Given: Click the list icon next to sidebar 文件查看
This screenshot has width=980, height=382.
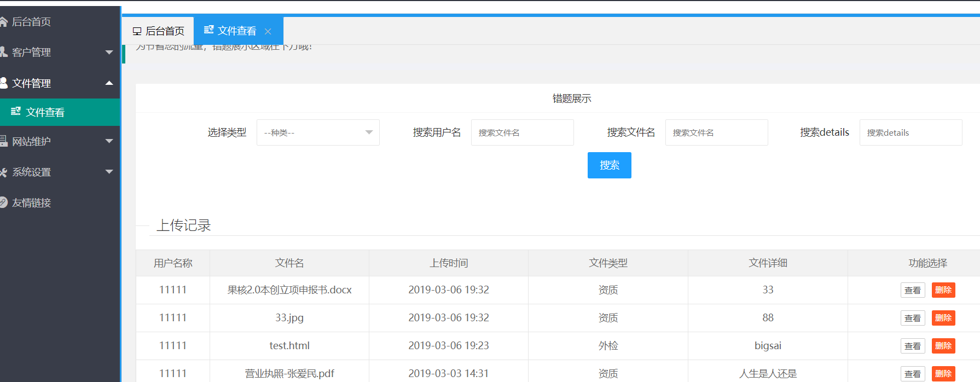Looking at the screenshot, I should pyautogui.click(x=16, y=112).
